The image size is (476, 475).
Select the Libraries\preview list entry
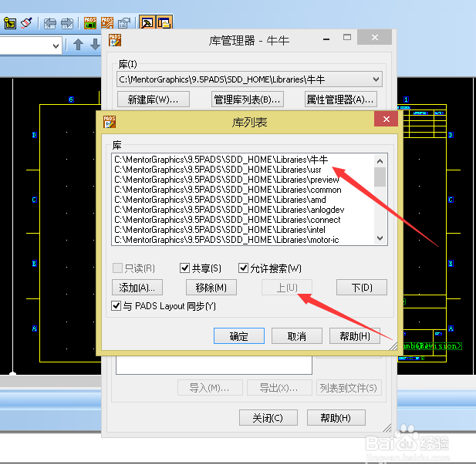click(243, 180)
